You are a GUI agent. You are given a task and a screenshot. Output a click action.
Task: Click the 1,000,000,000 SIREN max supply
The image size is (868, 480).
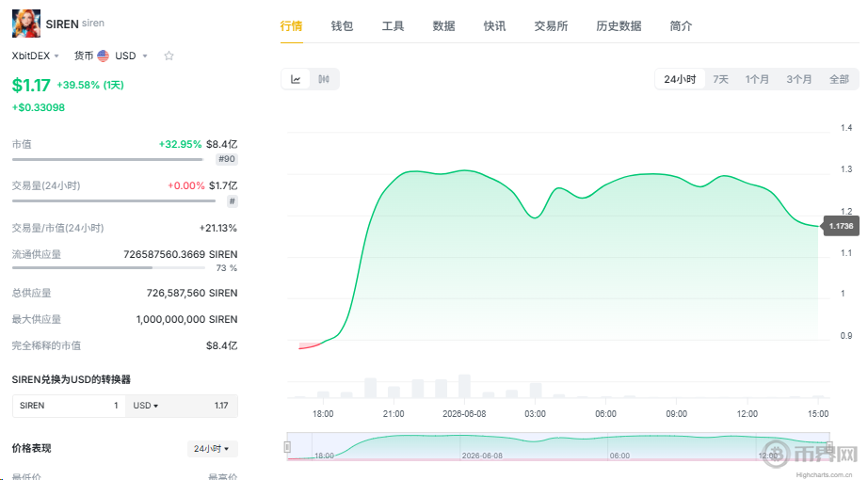[186, 319]
